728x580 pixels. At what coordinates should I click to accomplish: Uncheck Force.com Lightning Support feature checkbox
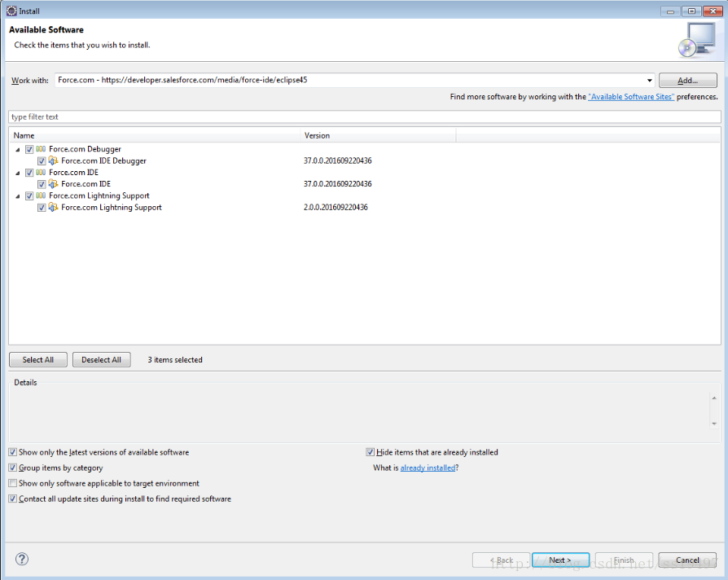[x=42, y=207]
